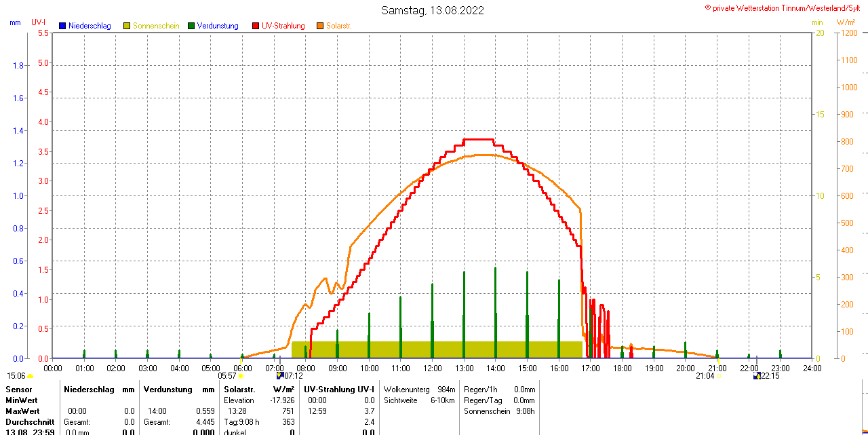Click the private Wetterstation Tinnum copyright text
The width and height of the screenshot is (868, 435).
(x=785, y=7)
